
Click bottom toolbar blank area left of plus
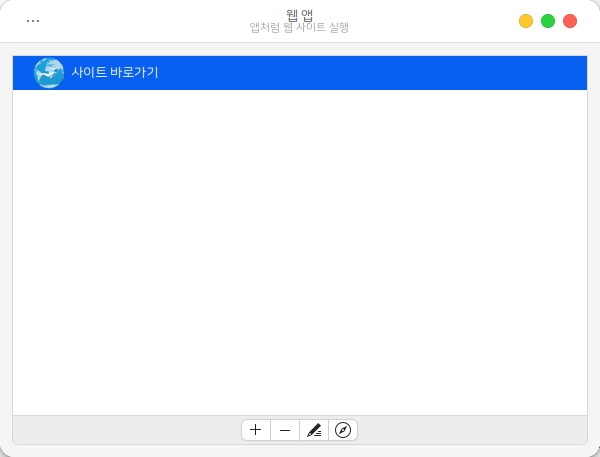tap(120, 430)
